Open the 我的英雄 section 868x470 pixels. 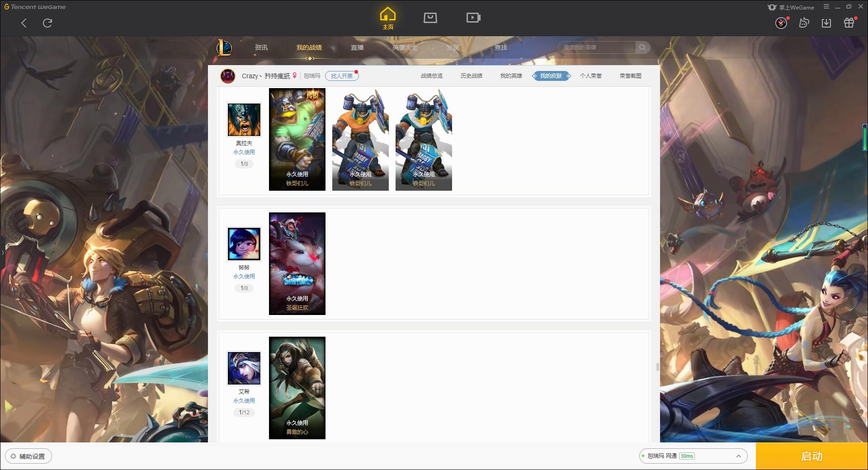tap(511, 76)
